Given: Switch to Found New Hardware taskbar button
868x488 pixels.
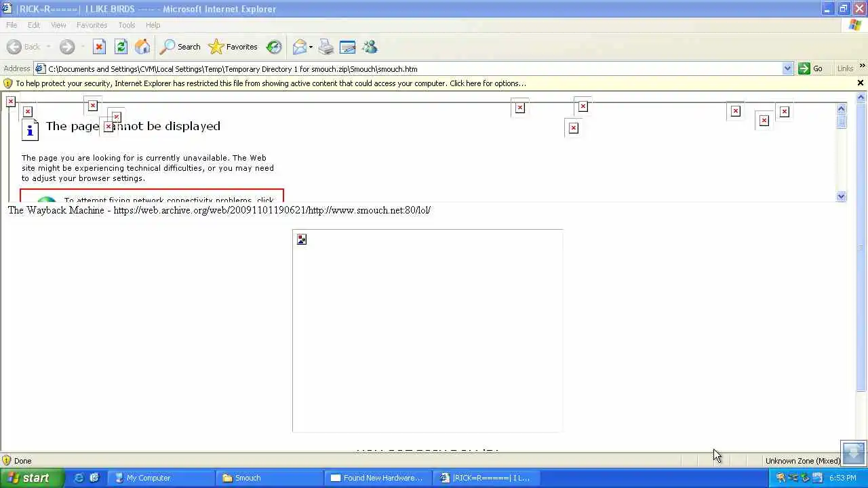Looking at the screenshot, I should (378, 478).
